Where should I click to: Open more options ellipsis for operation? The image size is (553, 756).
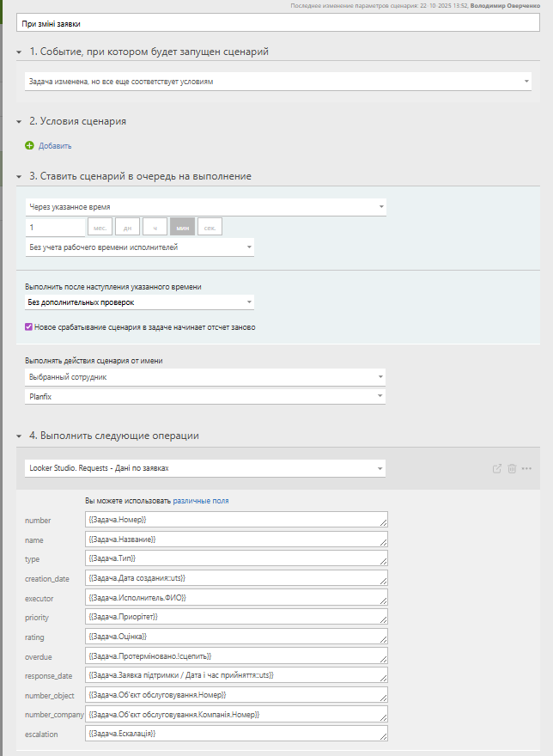[x=526, y=468]
